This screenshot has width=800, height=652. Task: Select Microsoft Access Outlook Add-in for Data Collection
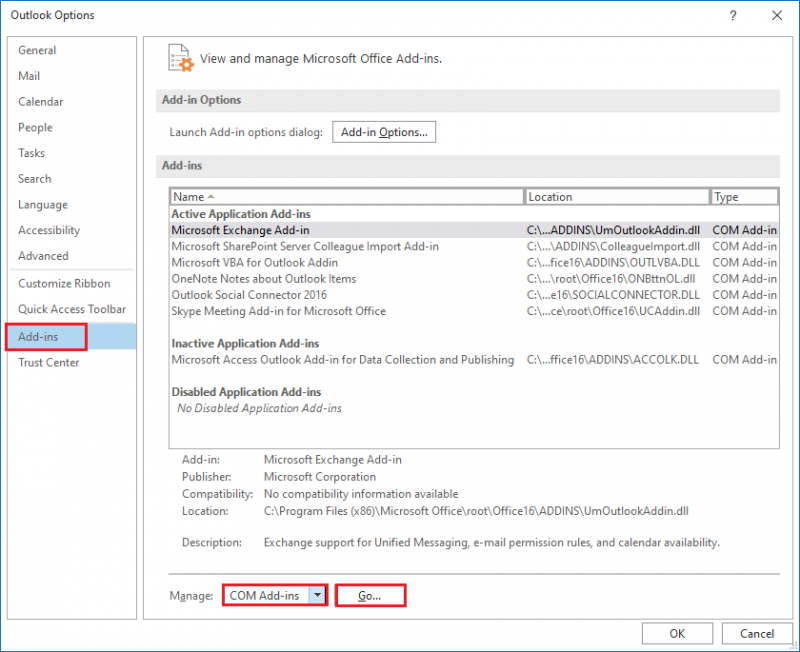pos(474,360)
